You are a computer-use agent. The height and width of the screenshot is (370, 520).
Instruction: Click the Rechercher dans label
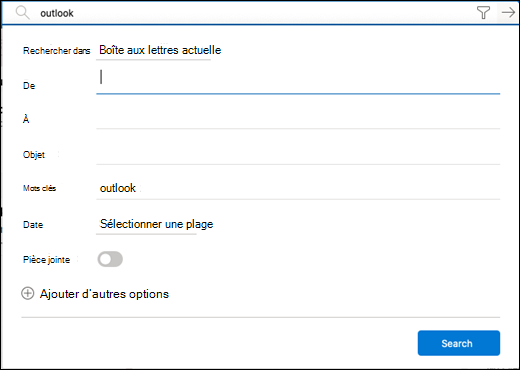pyautogui.click(x=57, y=51)
